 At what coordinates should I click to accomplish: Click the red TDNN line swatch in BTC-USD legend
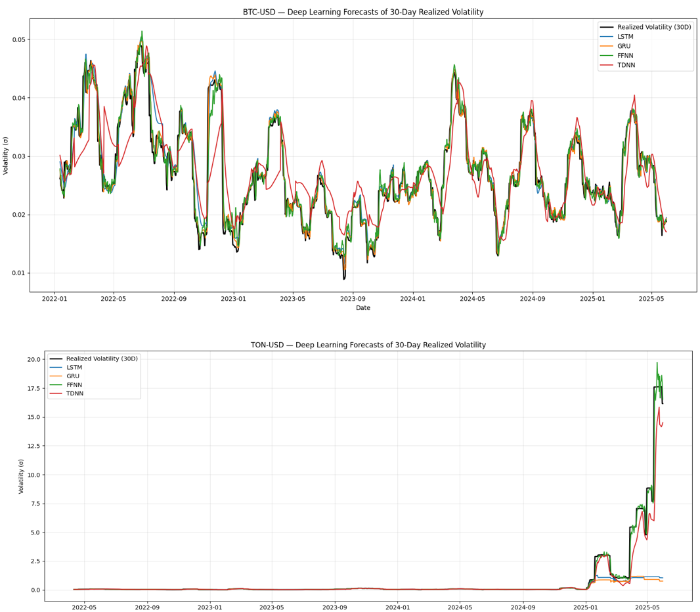click(x=607, y=65)
